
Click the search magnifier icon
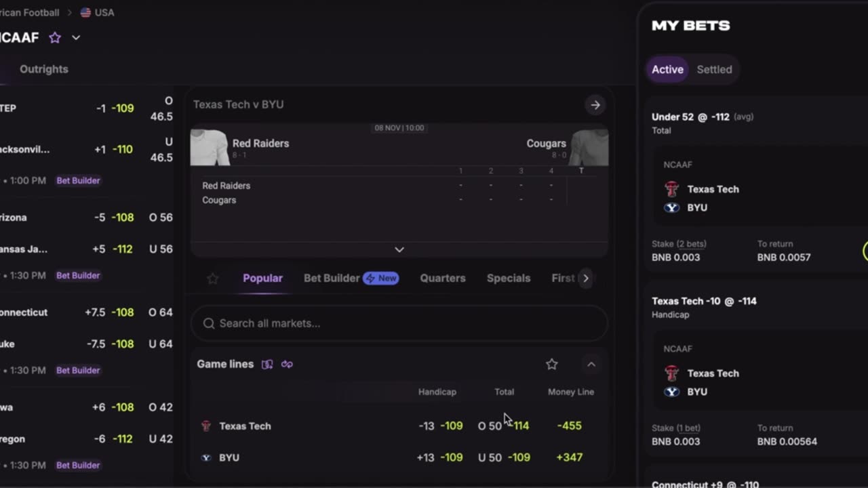[209, 323]
